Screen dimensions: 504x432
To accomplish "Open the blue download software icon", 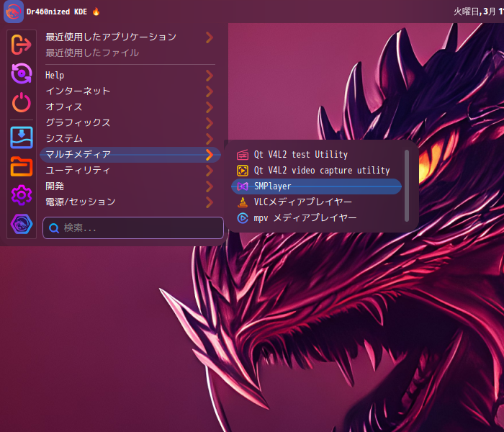I will (x=22, y=138).
